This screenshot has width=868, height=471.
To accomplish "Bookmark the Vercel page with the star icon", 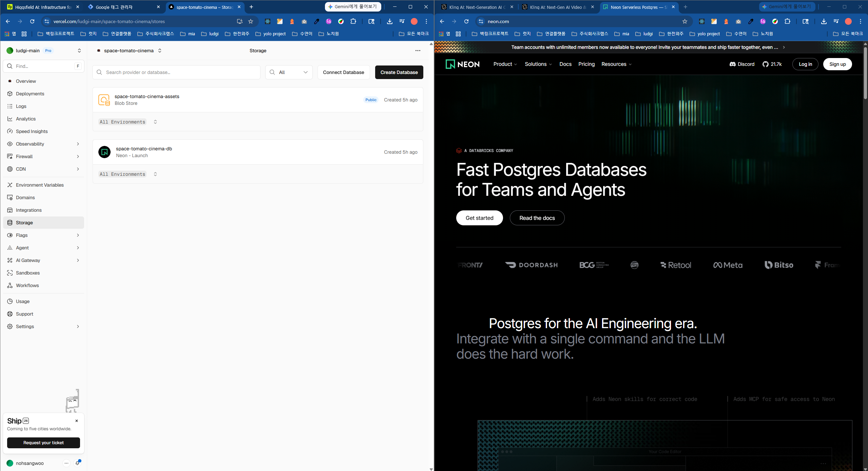I will coord(251,21).
